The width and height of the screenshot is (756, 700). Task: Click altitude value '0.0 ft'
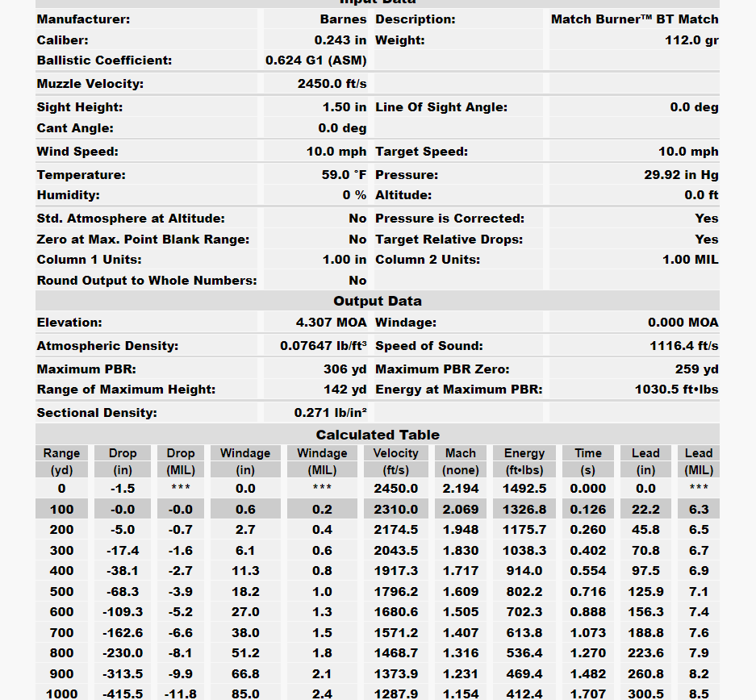click(701, 195)
